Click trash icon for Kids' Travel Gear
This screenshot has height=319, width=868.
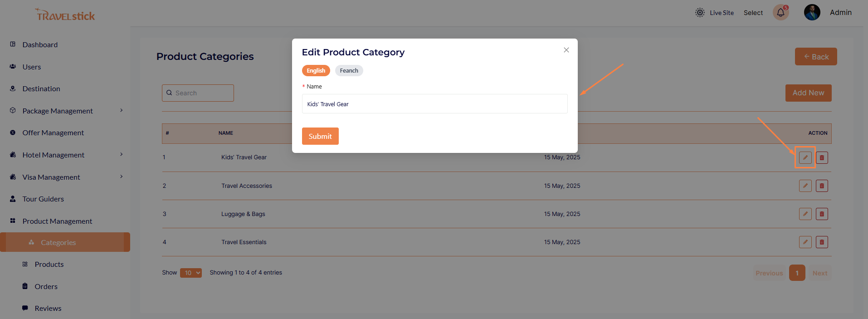click(822, 157)
